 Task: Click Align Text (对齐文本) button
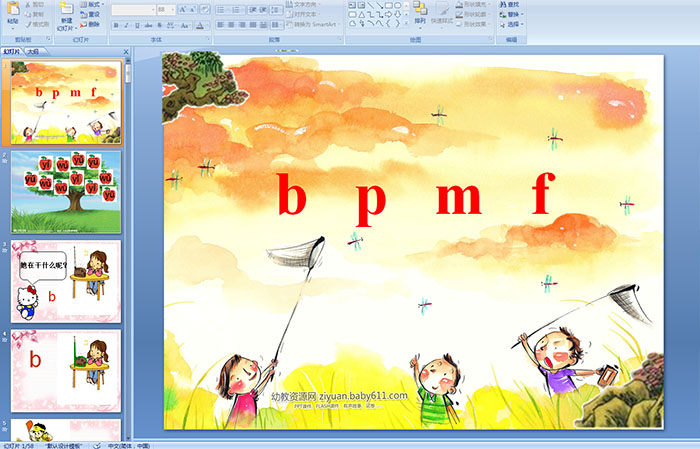[x=303, y=14]
